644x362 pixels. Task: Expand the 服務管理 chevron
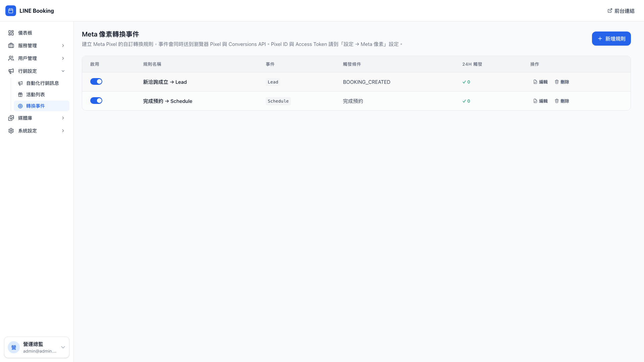(63, 46)
